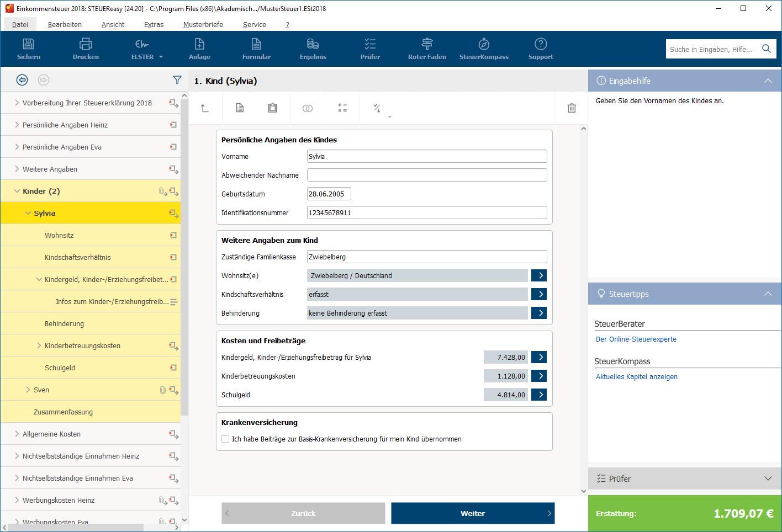Click the Drucken printer icon
This screenshot has width=782, height=532.
click(86, 44)
